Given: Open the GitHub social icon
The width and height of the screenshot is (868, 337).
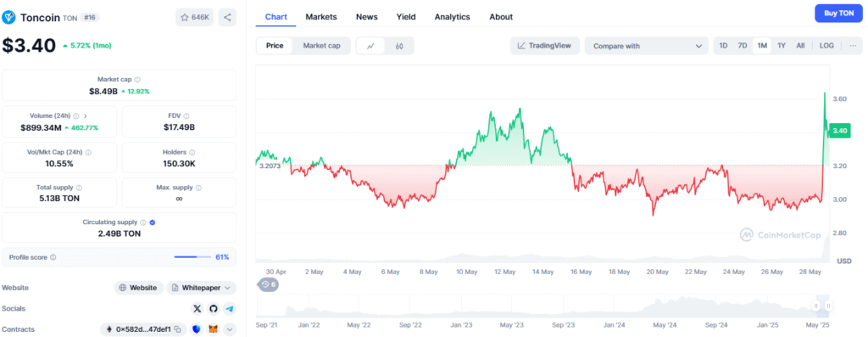Looking at the screenshot, I should [x=214, y=309].
